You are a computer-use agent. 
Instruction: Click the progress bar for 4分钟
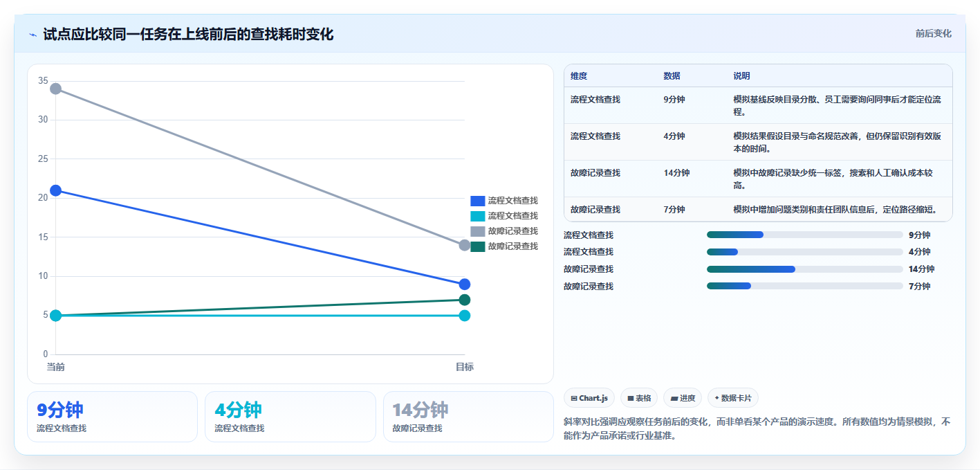[805, 252]
